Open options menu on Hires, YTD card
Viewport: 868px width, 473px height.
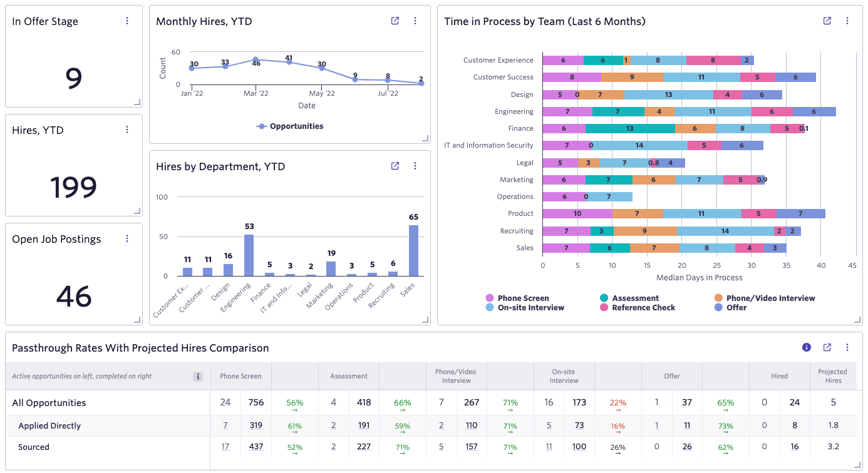pyautogui.click(x=127, y=130)
